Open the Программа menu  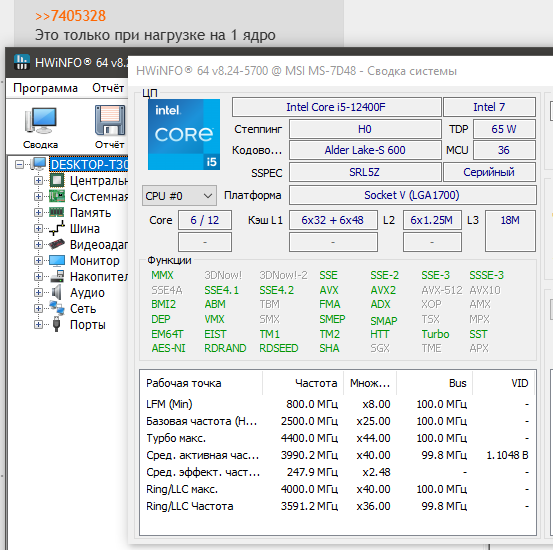[45, 88]
